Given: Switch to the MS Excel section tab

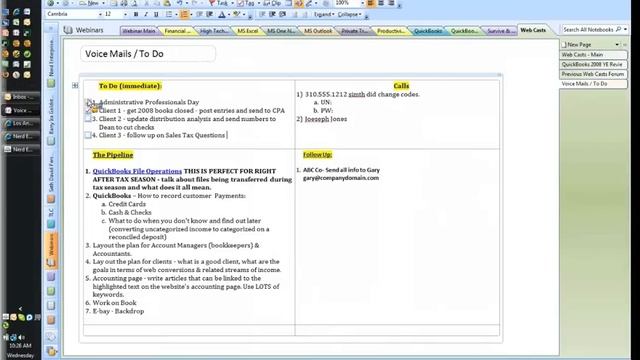Looking at the screenshot, I should click(248, 31).
